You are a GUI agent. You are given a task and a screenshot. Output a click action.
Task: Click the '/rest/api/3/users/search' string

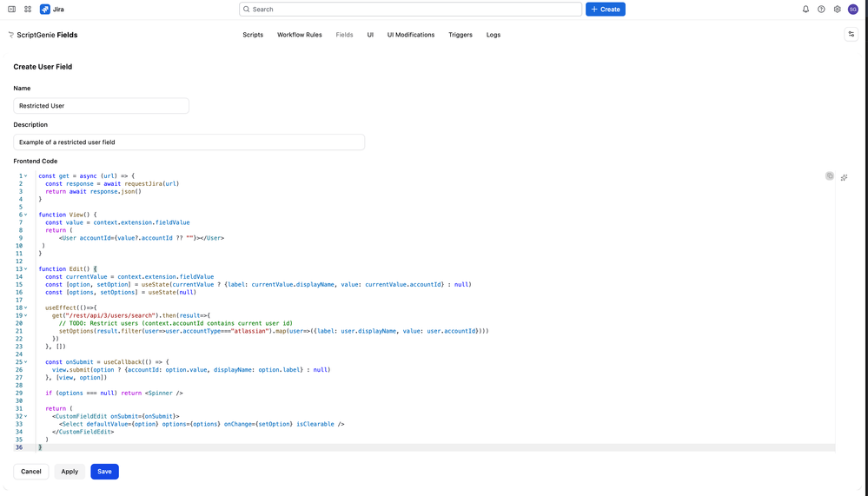tap(110, 315)
